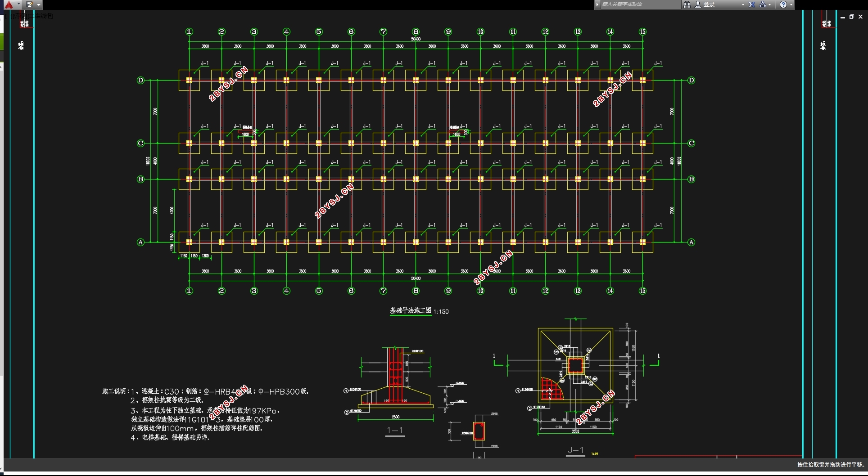Open the AutoCAD application menu logo
Screen dimensions: 868x476
click(x=9, y=4)
